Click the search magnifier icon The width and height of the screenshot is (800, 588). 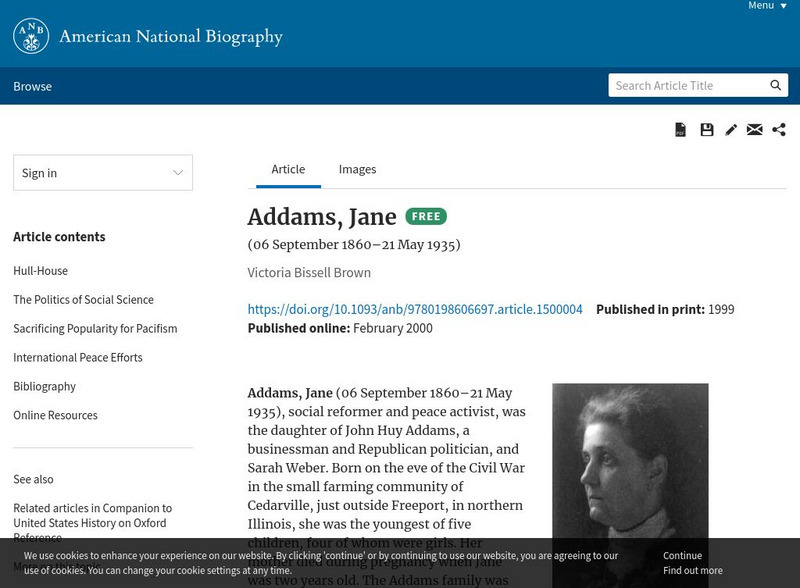click(x=776, y=86)
